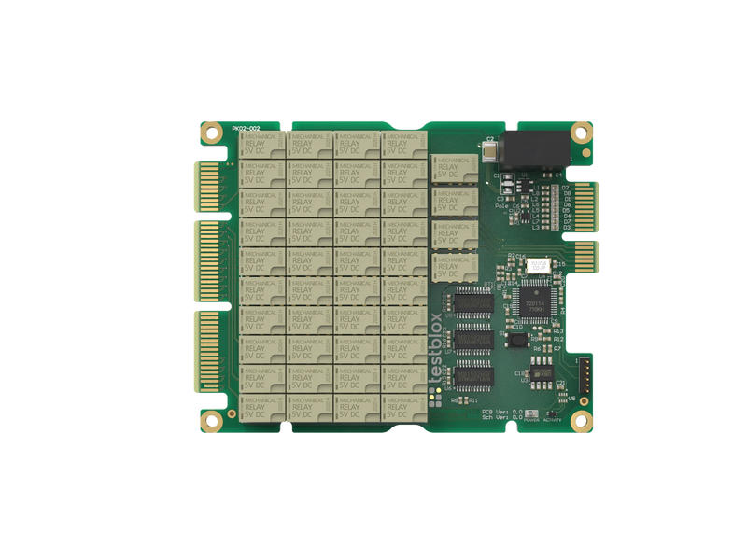
Task: Click the six-pin header connector
Action: coord(585,375)
